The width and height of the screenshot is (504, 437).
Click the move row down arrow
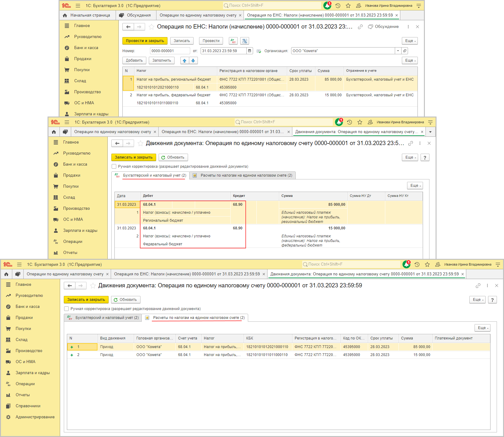[193, 60]
